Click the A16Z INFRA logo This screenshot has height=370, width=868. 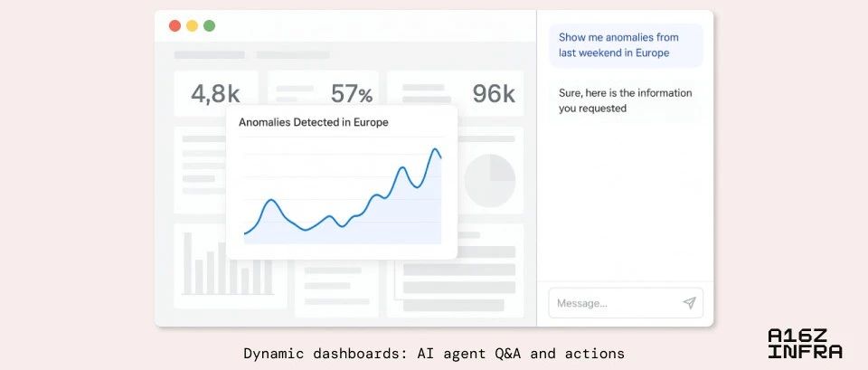pyautogui.click(x=805, y=344)
